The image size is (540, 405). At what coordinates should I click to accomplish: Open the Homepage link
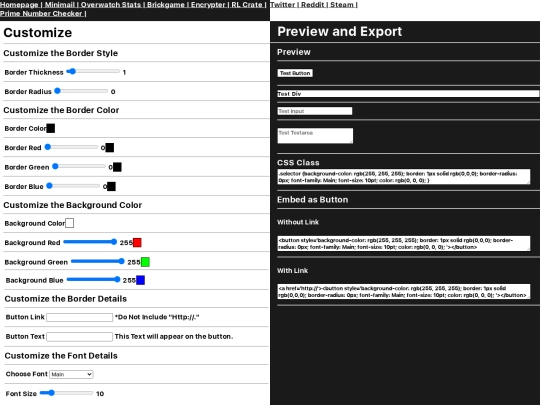pos(19,5)
